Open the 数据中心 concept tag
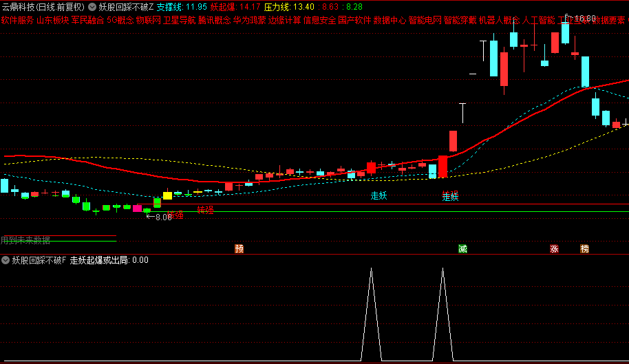The height and width of the screenshot is (364, 629). pyautogui.click(x=390, y=20)
